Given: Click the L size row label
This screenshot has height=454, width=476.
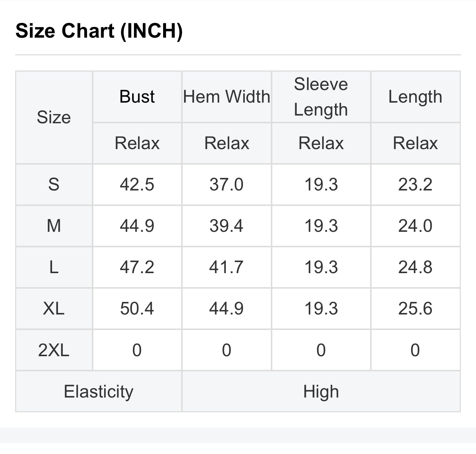Looking at the screenshot, I should pos(54,267).
